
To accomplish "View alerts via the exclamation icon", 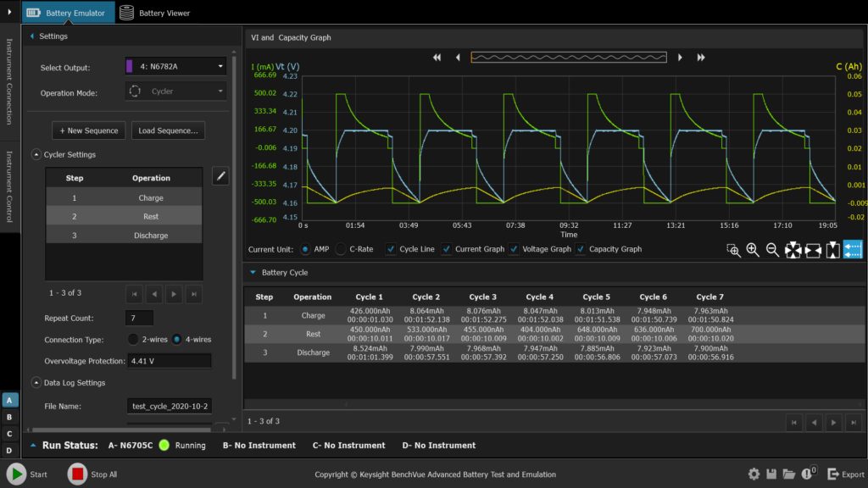I will point(808,473).
